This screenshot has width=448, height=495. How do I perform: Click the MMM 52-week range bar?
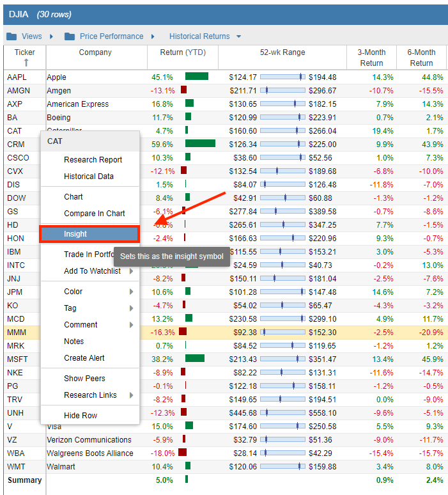[282, 332]
